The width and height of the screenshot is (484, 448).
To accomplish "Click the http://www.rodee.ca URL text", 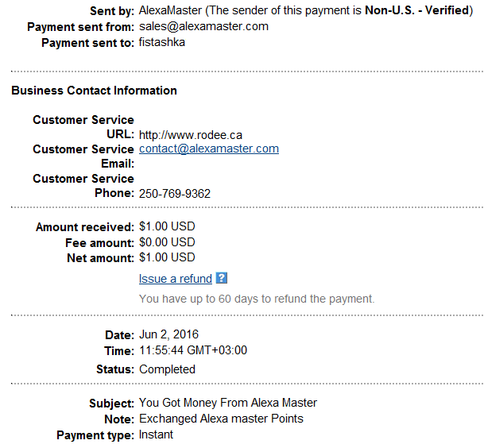I will (x=191, y=135).
